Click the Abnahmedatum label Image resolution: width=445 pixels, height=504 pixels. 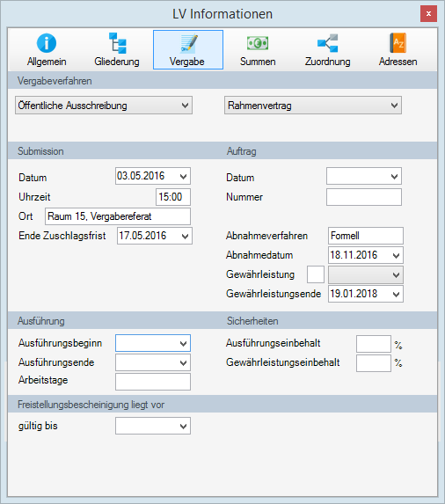coord(259,255)
